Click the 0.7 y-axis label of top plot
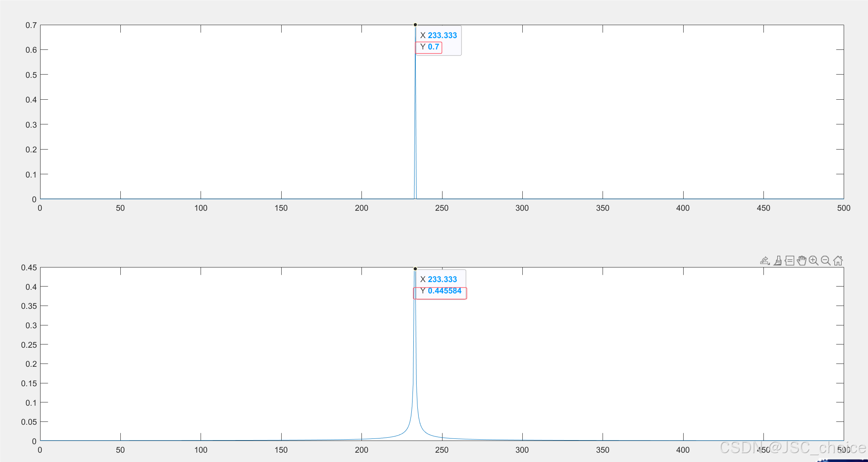Image resolution: width=868 pixels, height=462 pixels. click(x=31, y=25)
